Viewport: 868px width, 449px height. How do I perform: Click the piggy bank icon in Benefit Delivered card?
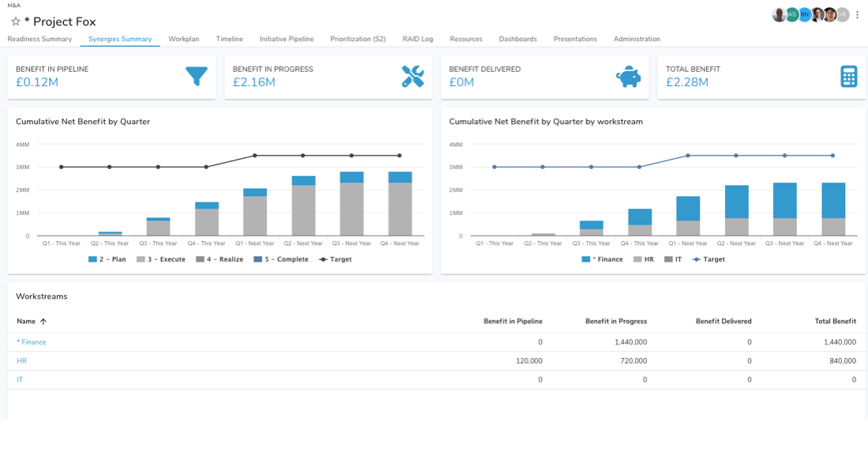[629, 77]
